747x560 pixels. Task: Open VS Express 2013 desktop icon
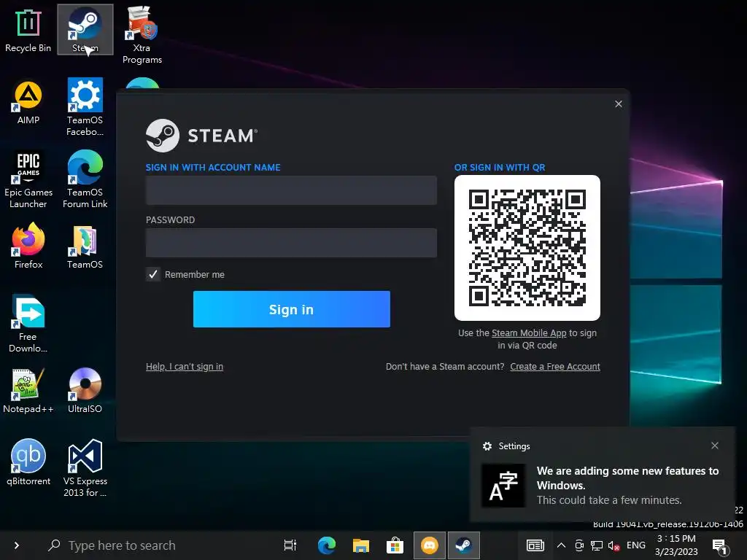[x=85, y=469]
